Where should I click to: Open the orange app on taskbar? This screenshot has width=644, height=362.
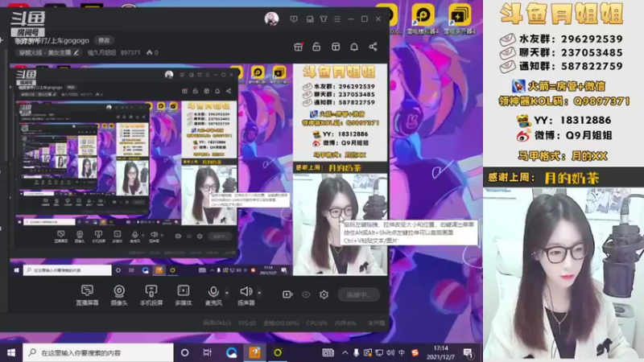point(254,352)
